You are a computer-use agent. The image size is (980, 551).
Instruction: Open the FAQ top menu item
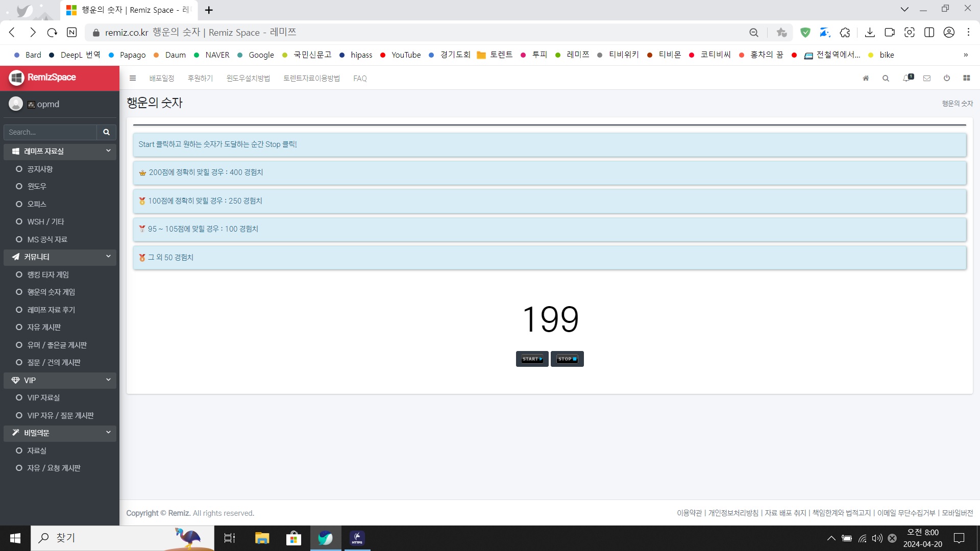(360, 78)
